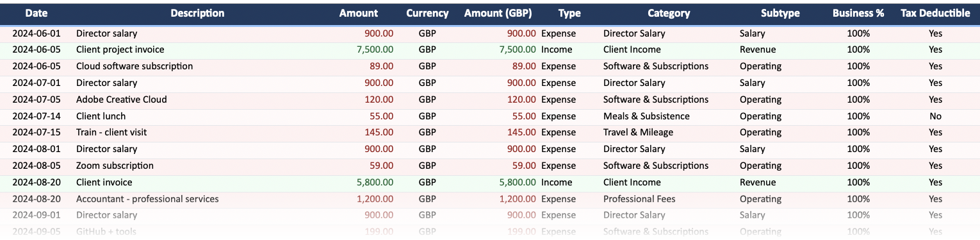Viewport: 980px width, 240px height.
Task: Select the 2024-09-01 date cell
Action: click(37, 215)
